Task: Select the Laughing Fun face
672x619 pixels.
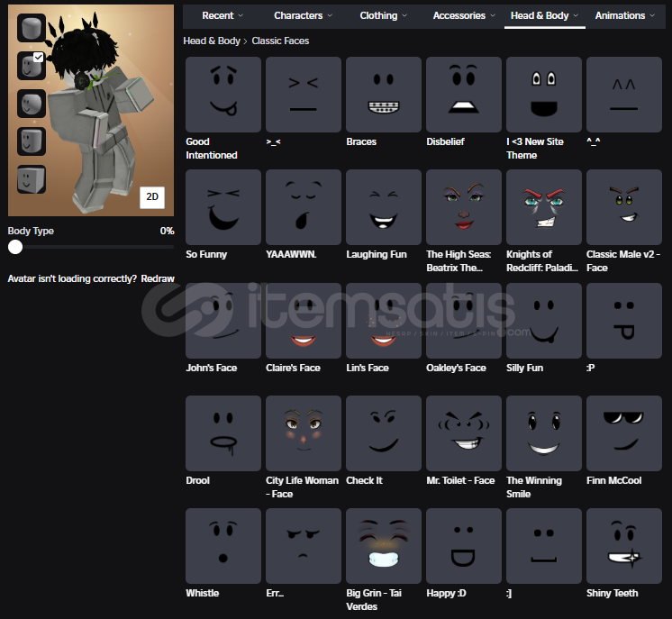Action: click(x=384, y=207)
